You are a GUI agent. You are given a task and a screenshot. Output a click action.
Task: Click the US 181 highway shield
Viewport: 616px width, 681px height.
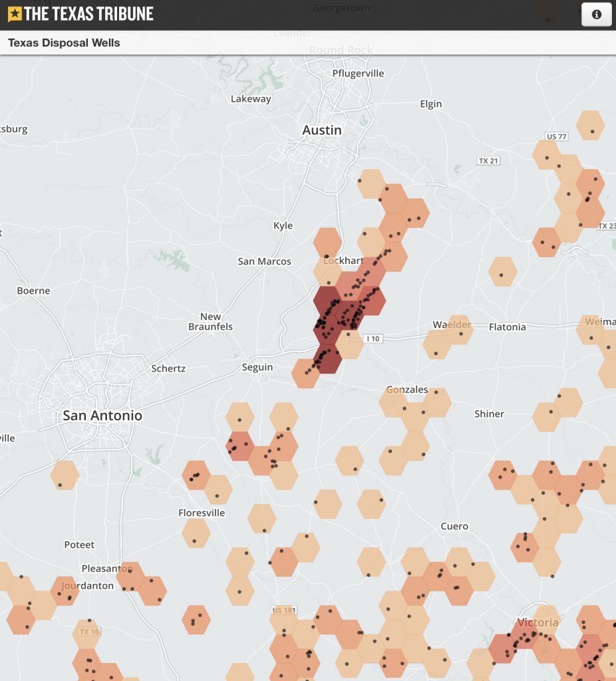(283, 610)
